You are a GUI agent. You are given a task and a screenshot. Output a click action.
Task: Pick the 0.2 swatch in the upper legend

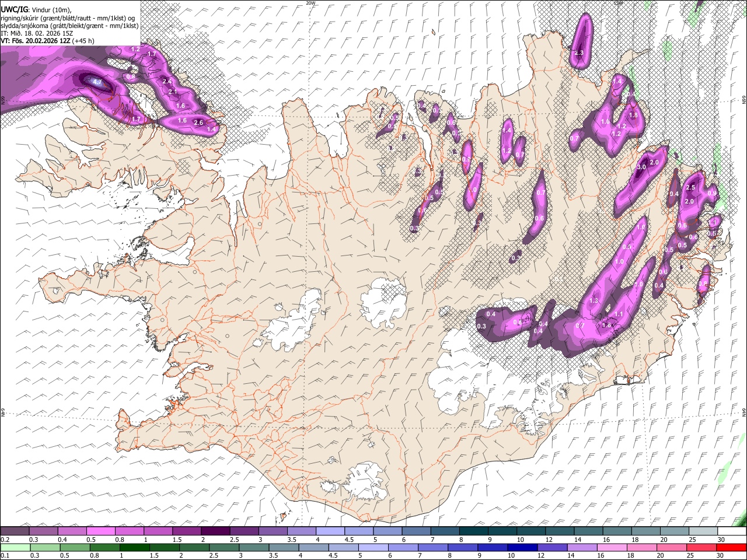[x=15, y=531]
